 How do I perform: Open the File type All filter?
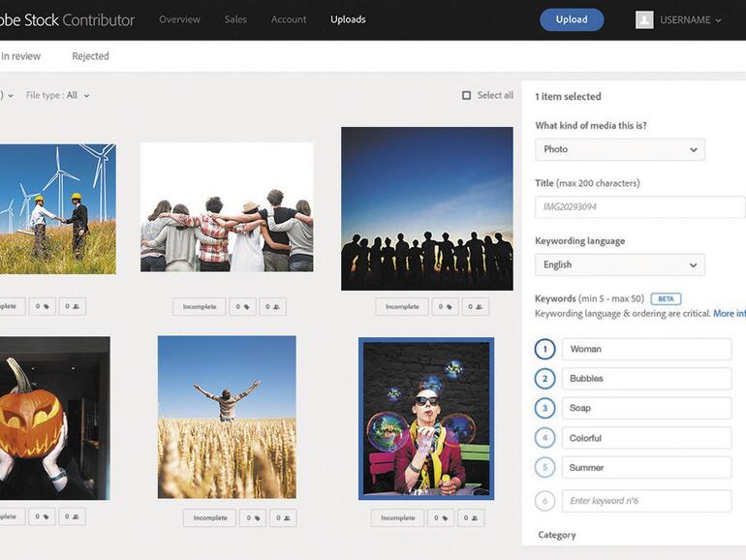(x=57, y=95)
